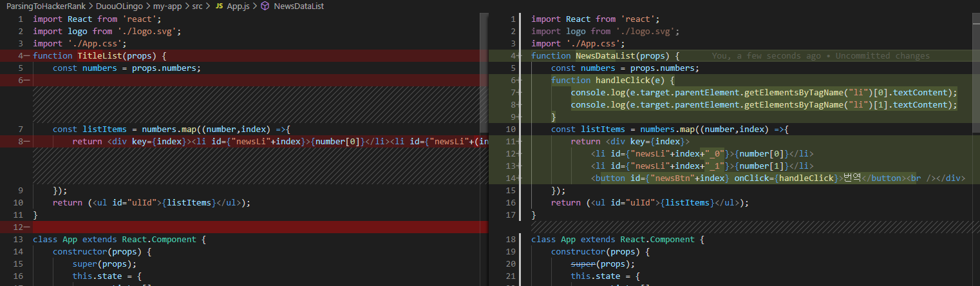Click right pane vertical scrollbar

click(x=975, y=148)
